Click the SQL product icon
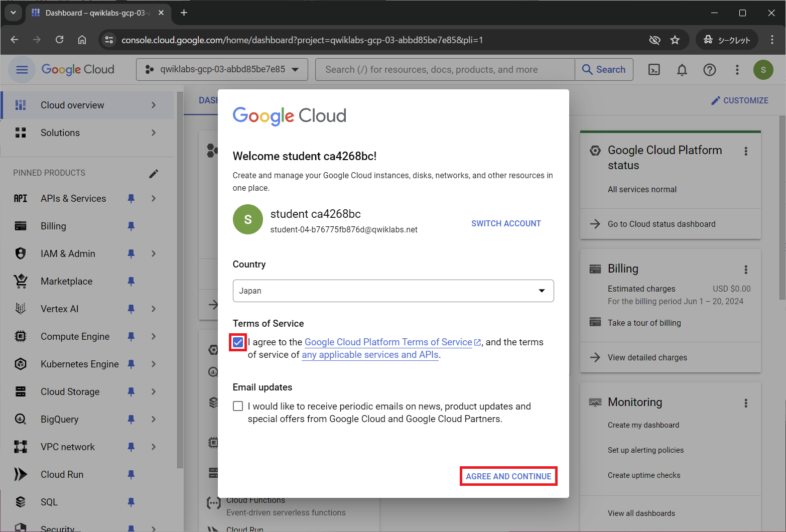Viewport: 786px width, 532px height. click(x=21, y=502)
